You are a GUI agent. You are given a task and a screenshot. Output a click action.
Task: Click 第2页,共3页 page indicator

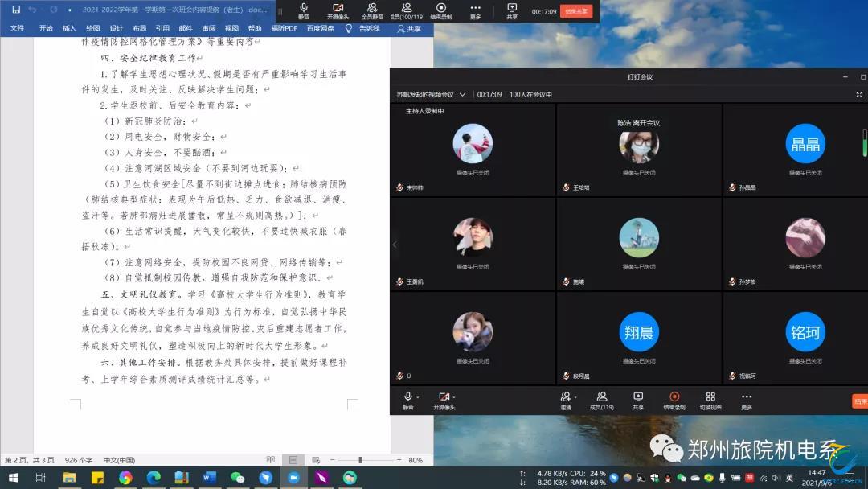click(30, 460)
